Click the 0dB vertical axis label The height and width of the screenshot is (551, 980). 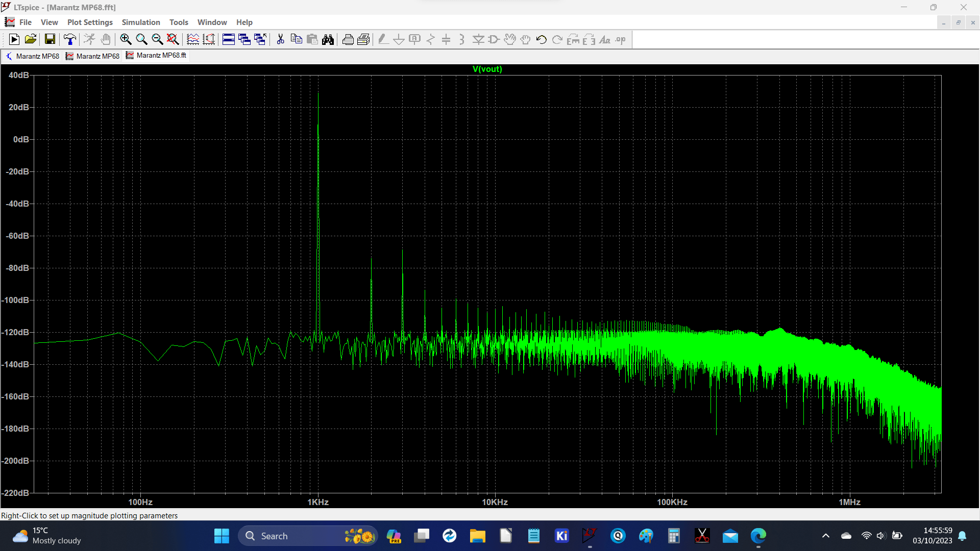(x=21, y=139)
